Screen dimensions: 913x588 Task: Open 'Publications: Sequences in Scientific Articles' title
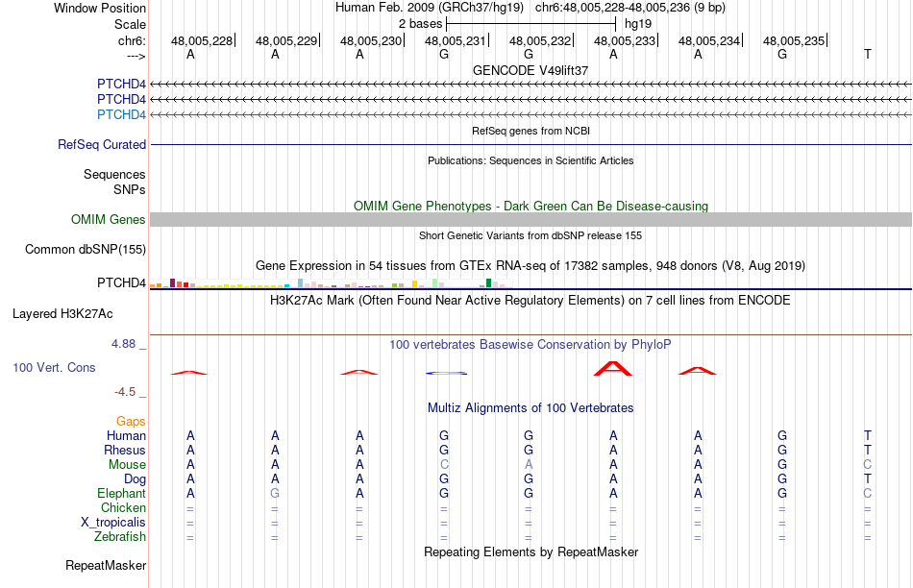point(531,160)
